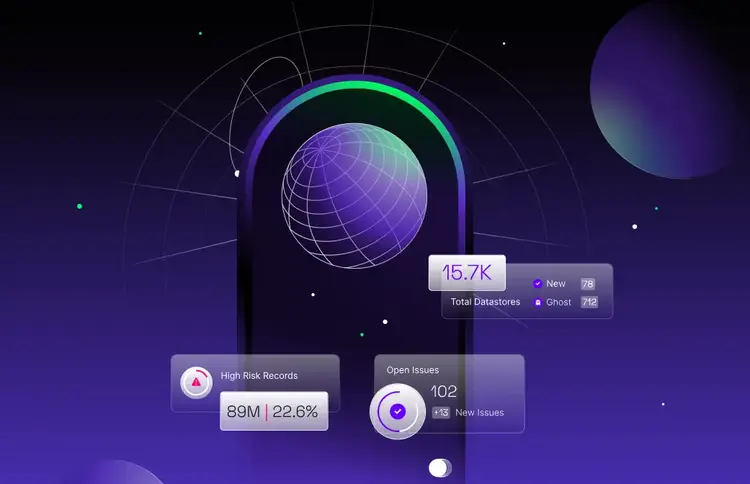
Task: Click the 15.7K total datastores badge
Action: (467, 272)
